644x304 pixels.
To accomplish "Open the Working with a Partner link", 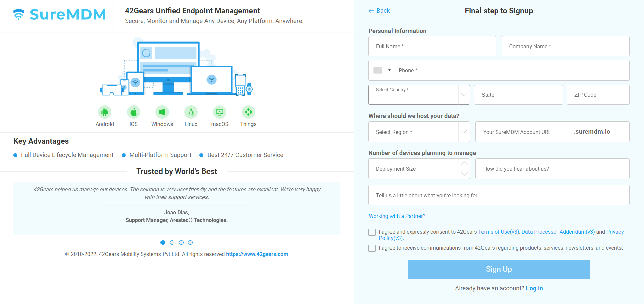I will (x=397, y=216).
